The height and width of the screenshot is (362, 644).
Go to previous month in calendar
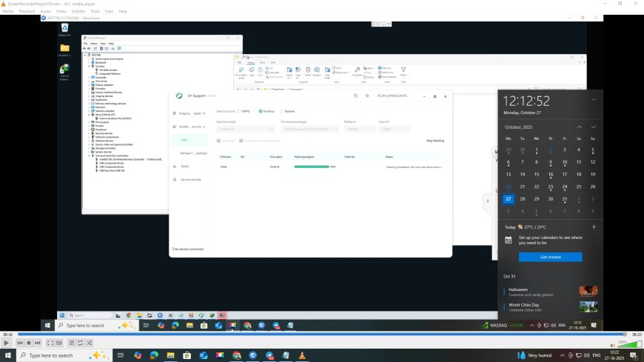tap(579, 127)
